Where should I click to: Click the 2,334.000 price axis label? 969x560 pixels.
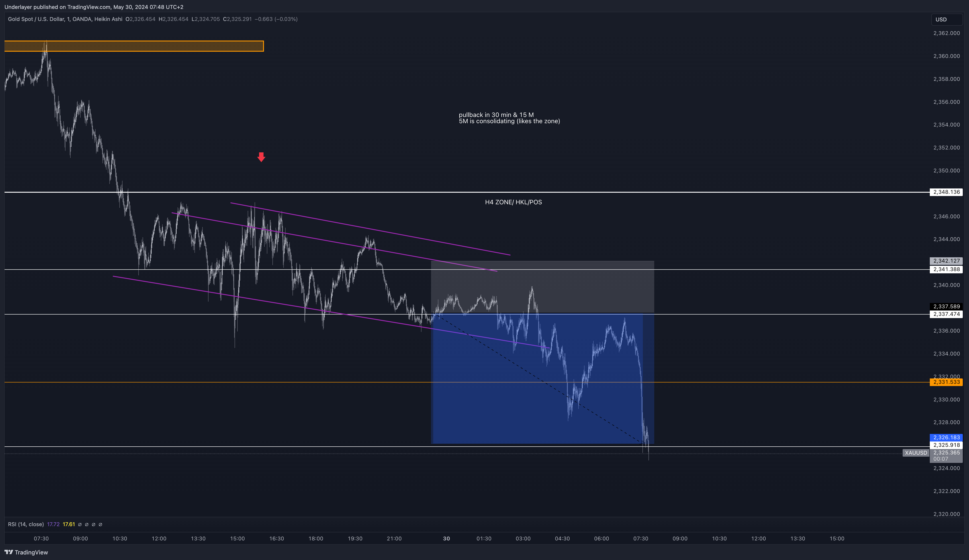[946, 354]
